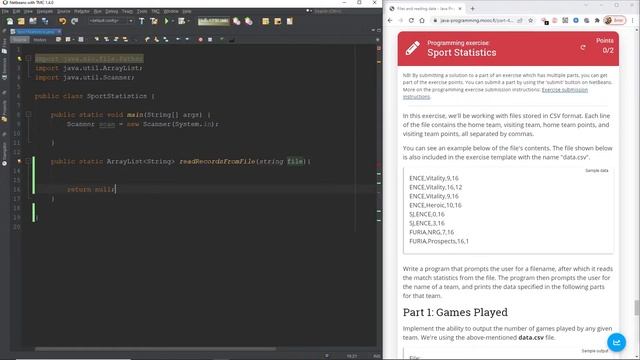
Task: Click Clean and Build Project icon
Action: (x=153, y=21)
